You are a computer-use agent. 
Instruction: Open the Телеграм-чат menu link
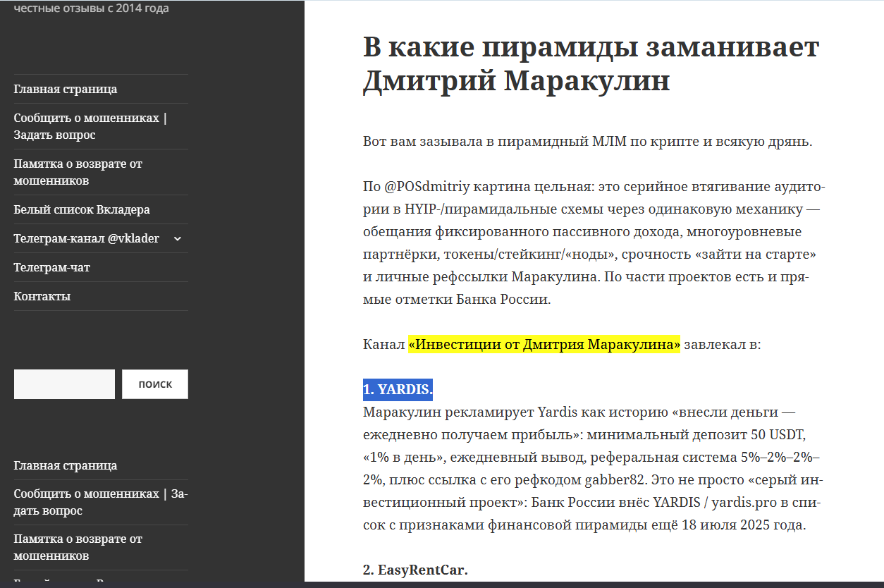click(x=51, y=267)
